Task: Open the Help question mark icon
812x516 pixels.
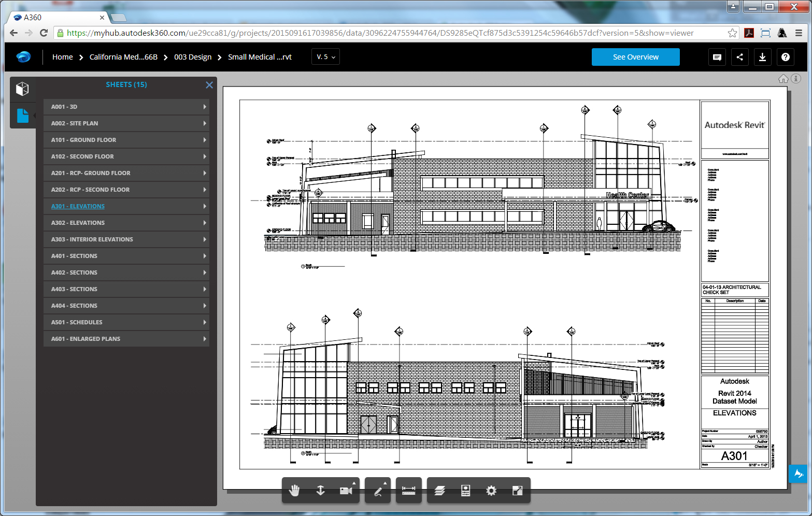Action: coord(786,57)
